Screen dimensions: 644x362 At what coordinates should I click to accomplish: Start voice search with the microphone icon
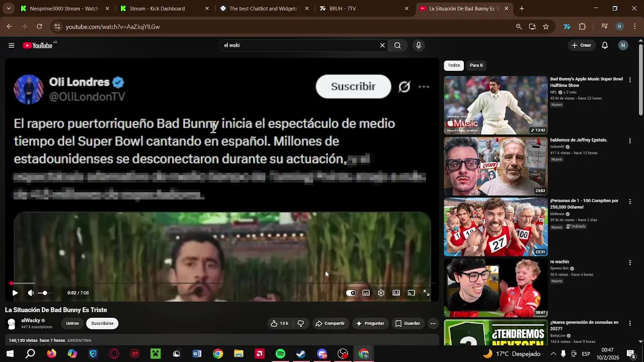click(x=418, y=45)
